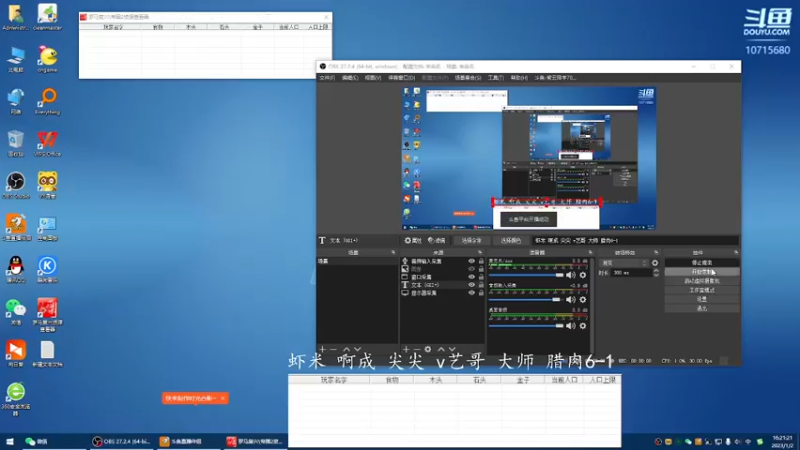Toggle lock on Text (GDI+) source
800x450 pixels.
(x=481, y=285)
